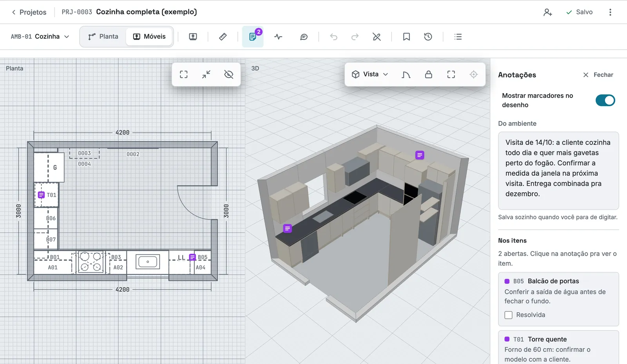627x364 pixels.
Task: Click the note marker near B05 in plan
Action: (x=192, y=257)
